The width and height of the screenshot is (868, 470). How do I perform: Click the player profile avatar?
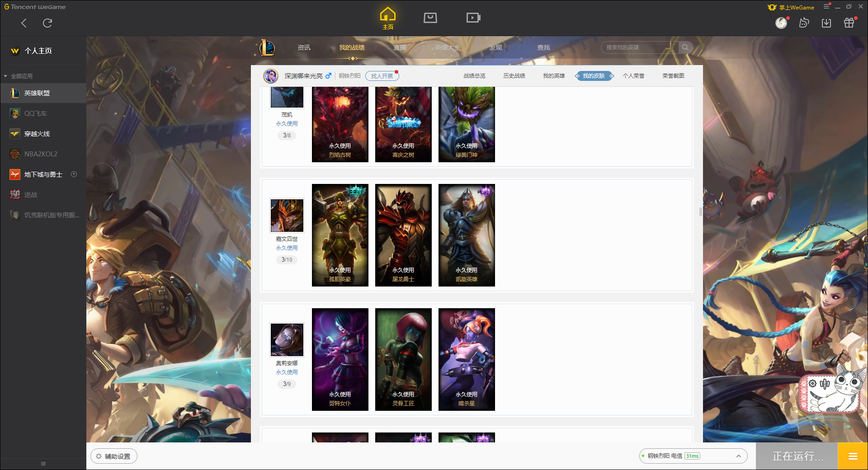pos(271,76)
